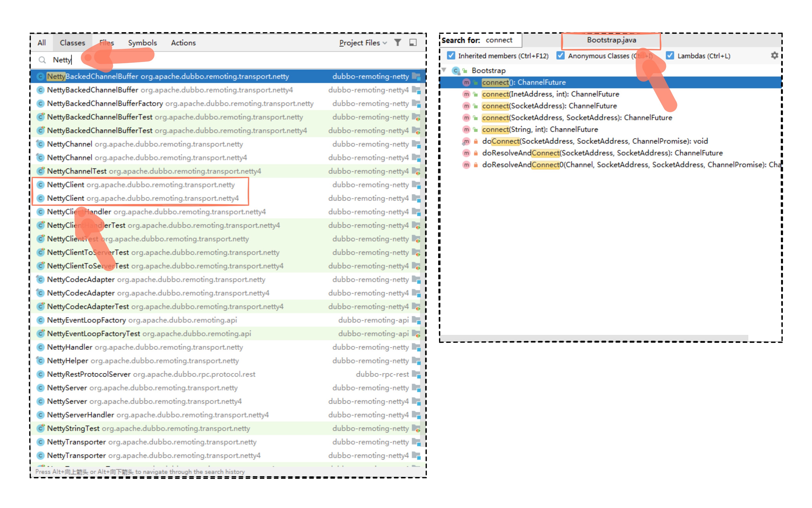Toggle the Anonymous Classes checkbox
Image resolution: width=812 pixels, height=508 pixels.
(x=561, y=56)
